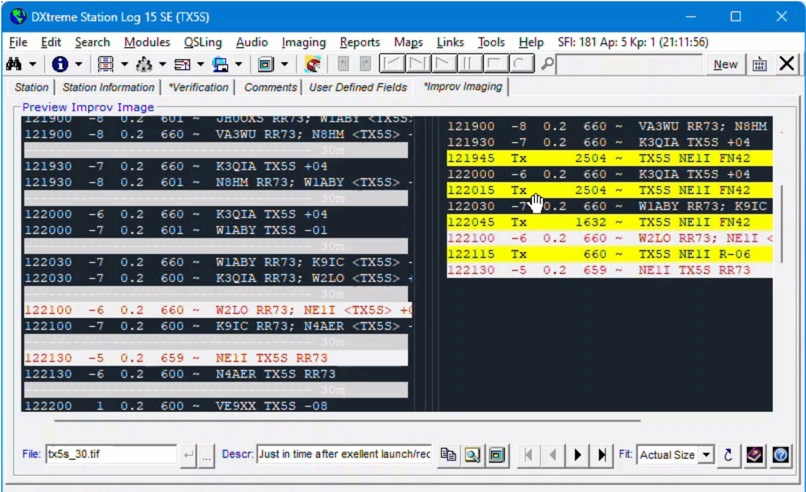Click the New button
This screenshot has width=806, height=492.
point(725,64)
